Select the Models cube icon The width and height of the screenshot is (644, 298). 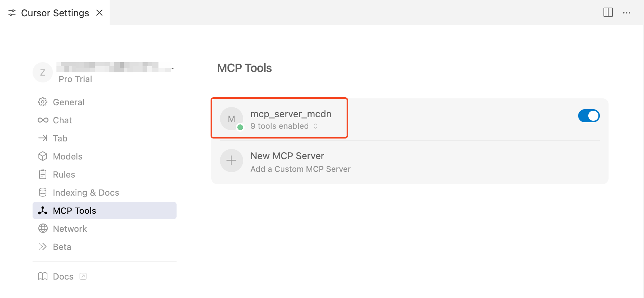[43, 156]
